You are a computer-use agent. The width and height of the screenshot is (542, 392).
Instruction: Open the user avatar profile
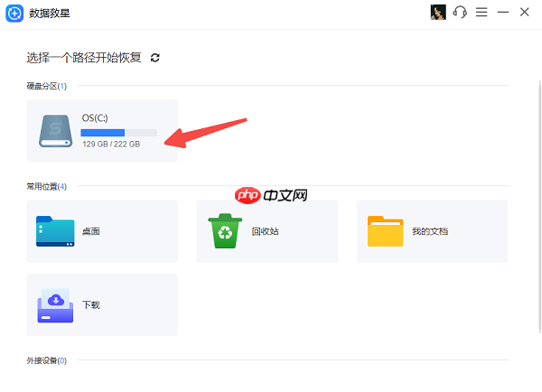438,12
